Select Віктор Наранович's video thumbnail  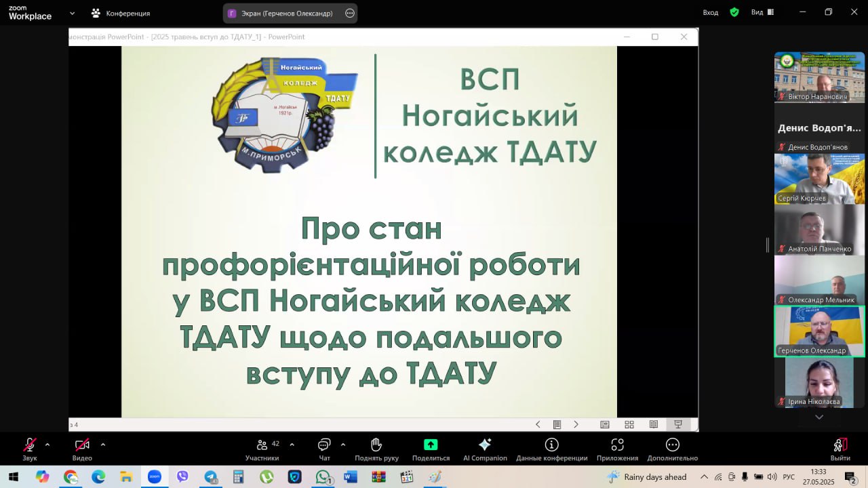point(819,77)
